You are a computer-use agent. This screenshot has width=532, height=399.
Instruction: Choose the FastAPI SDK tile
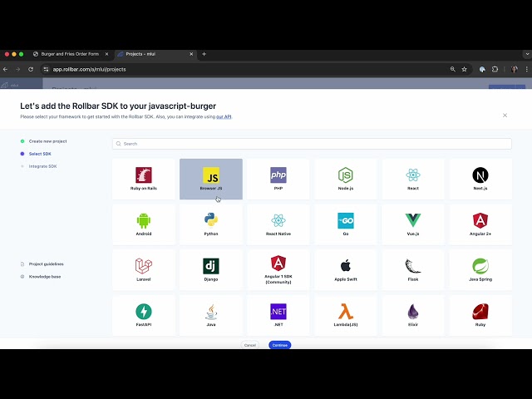(144, 316)
